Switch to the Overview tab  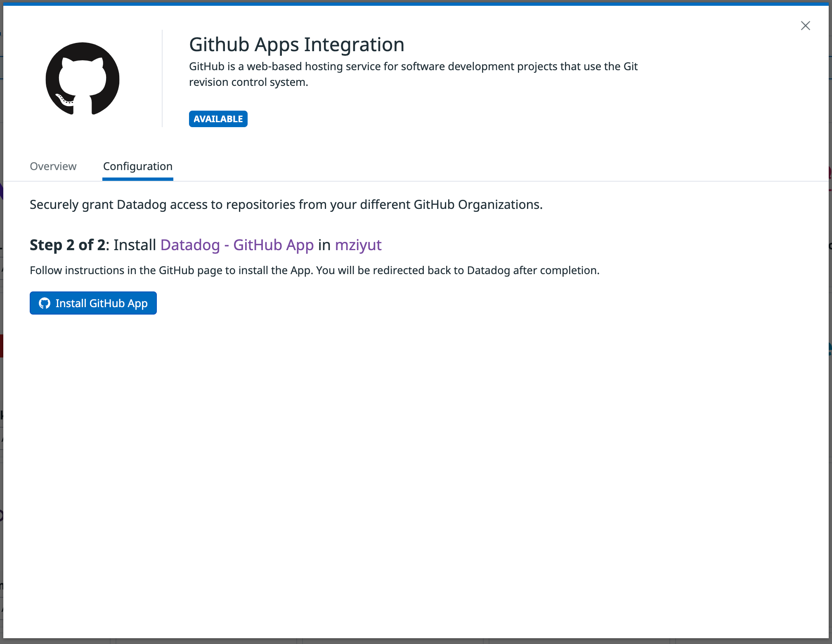click(x=53, y=166)
